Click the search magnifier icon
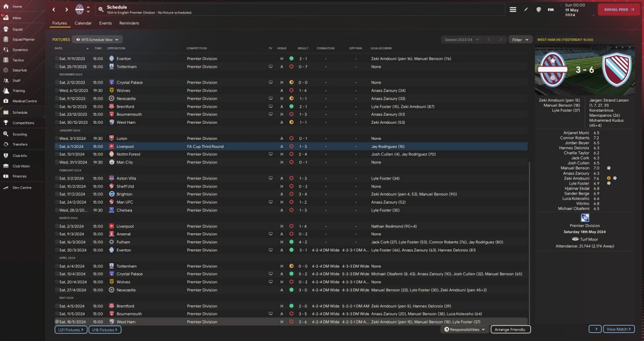Screen dimensions: 644x341 [x=101, y=10]
